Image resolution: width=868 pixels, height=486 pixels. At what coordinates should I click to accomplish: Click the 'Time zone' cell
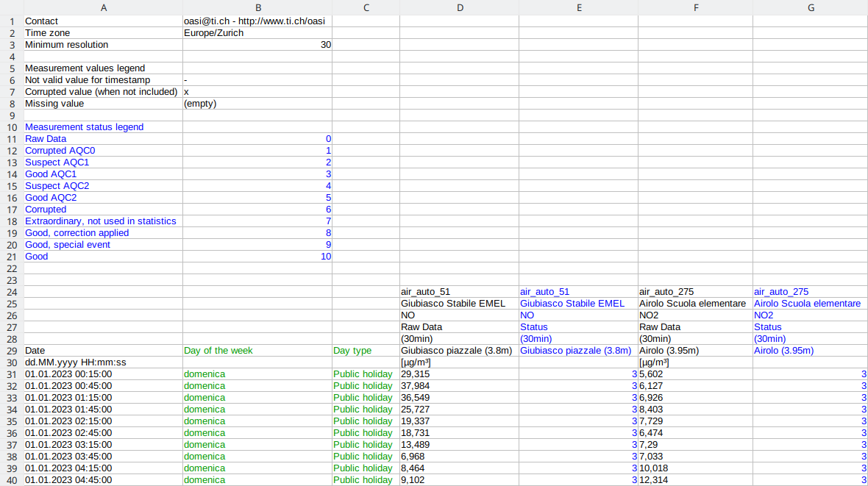(103, 32)
